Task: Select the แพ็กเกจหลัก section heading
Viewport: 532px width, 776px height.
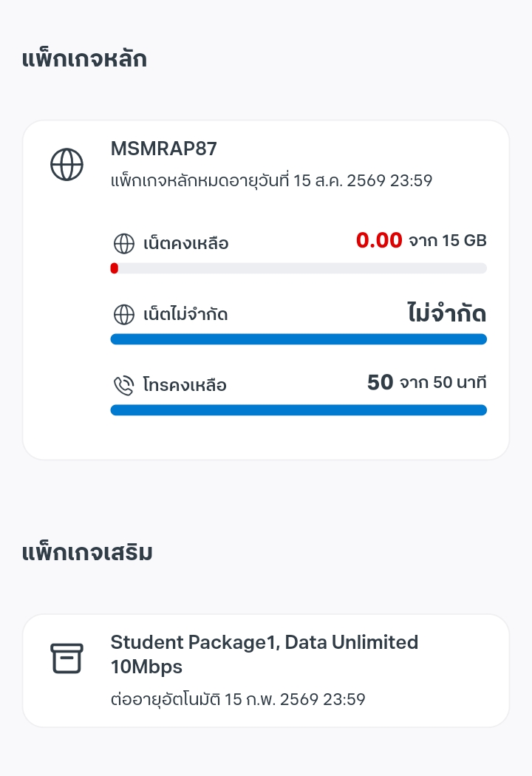Action: 84,59
